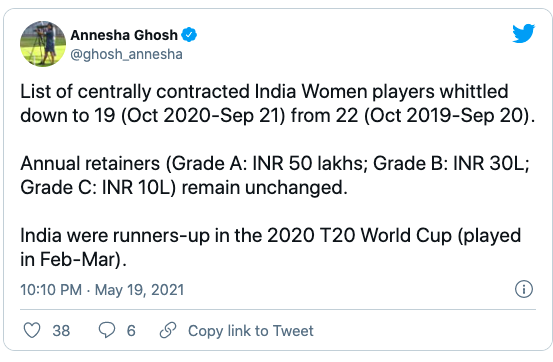553x362 pixels.
Task: Click the T20 World Cup paragraph
Action: point(271,247)
